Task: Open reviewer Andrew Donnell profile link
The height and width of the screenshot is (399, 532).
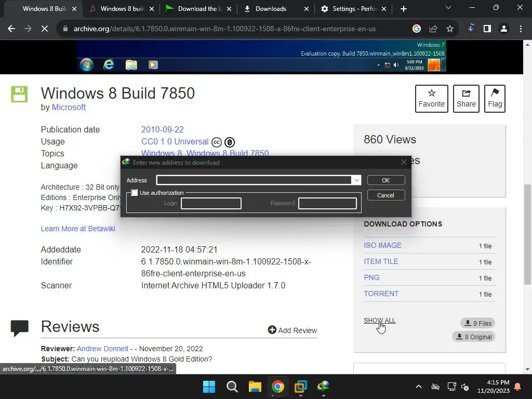Action: click(x=102, y=349)
